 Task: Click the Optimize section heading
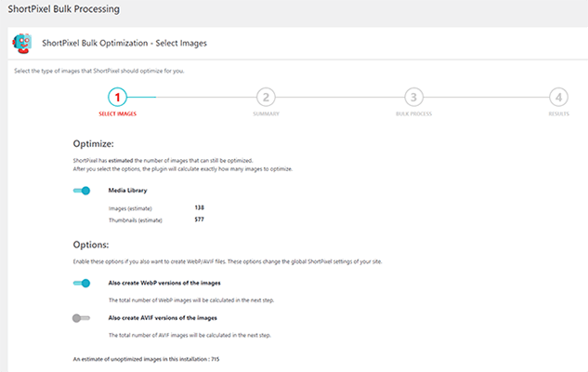pyautogui.click(x=93, y=145)
